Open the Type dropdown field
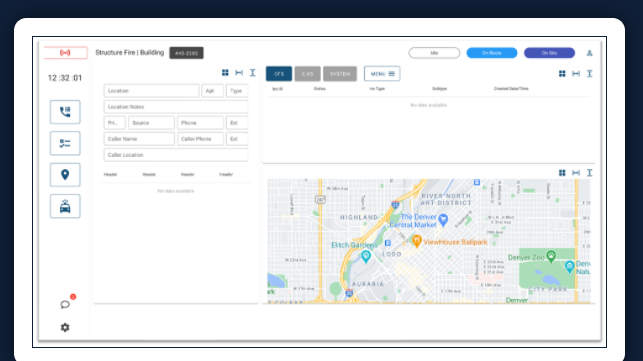This screenshot has height=361, width=643. click(237, 91)
